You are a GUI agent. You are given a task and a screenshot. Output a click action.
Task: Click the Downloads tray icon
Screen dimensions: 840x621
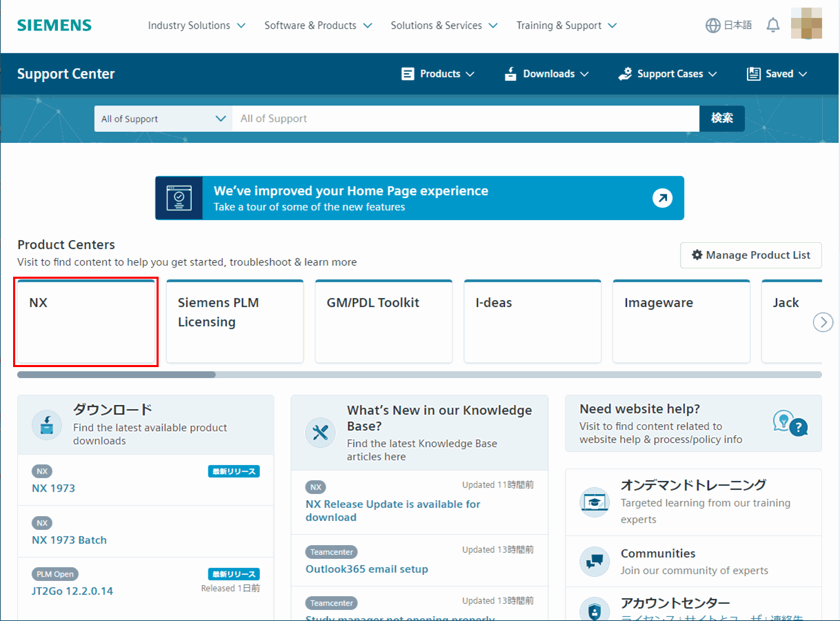(511, 74)
